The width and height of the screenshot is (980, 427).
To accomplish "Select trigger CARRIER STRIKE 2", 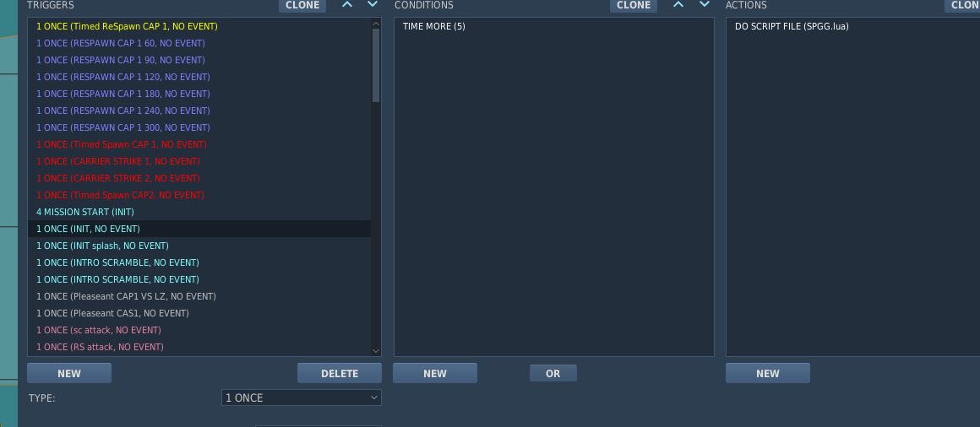I will [x=199, y=178].
